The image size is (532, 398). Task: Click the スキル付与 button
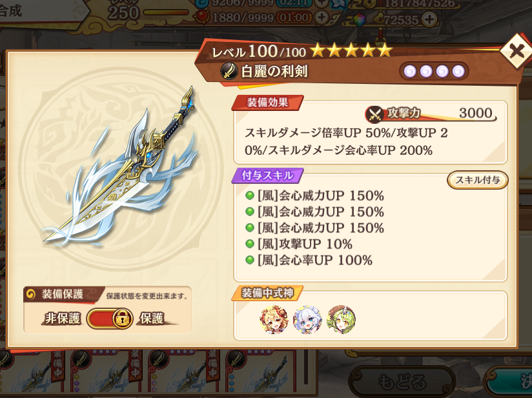coord(477,180)
